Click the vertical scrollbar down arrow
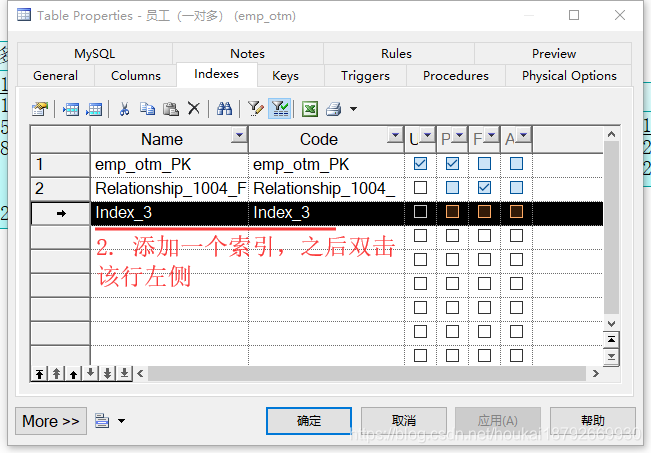Screen dimensions: 651x453 click(x=611, y=323)
